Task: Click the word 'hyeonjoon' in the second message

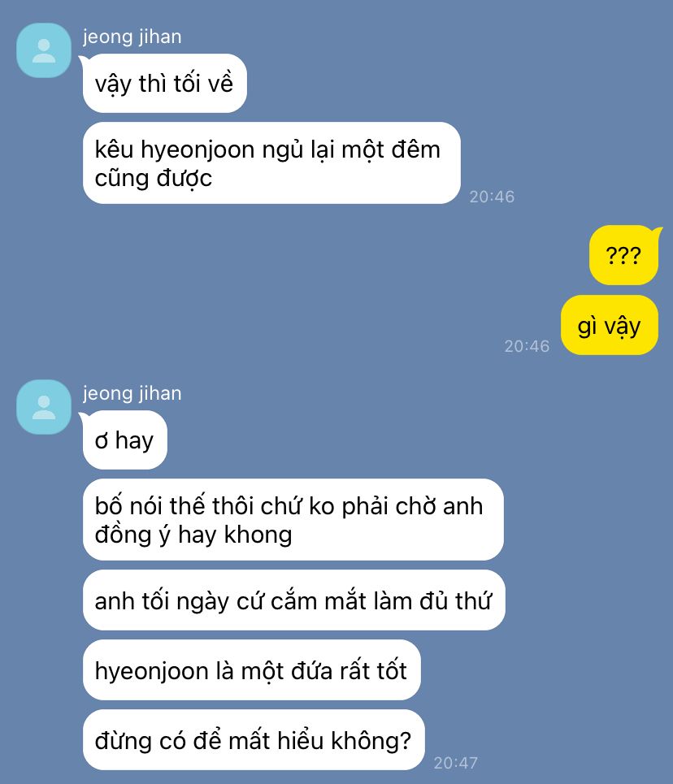Action: coord(198,151)
